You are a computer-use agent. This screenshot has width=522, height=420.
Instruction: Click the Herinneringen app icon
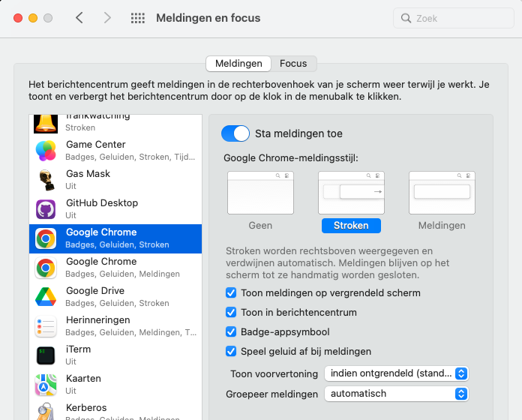[46, 326]
